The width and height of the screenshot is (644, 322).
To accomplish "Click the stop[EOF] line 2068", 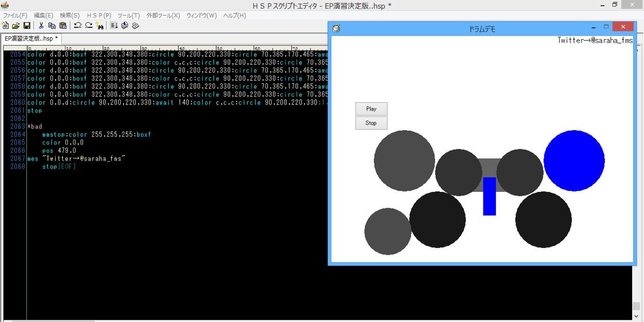I will (x=59, y=167).
